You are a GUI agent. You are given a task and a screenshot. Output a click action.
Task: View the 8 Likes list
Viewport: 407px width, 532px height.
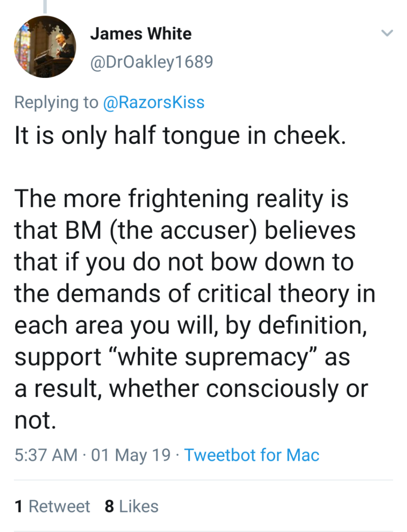[x=132, y=506]
